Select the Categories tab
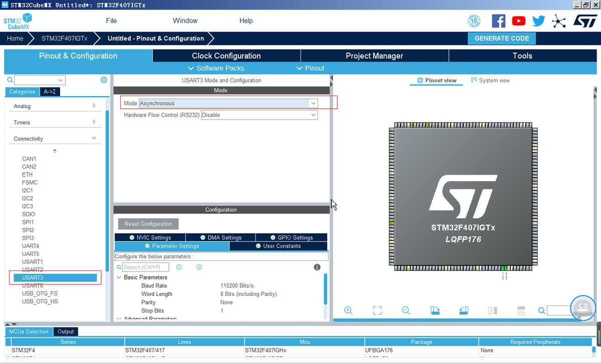The width and height of the screenshot is (601, 364). pos(22,92)
